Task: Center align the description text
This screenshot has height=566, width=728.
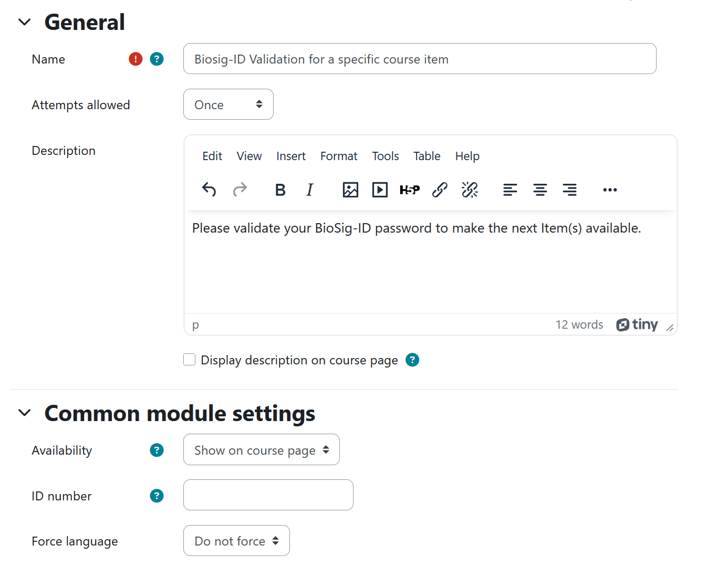Action: tap(540, 190)
